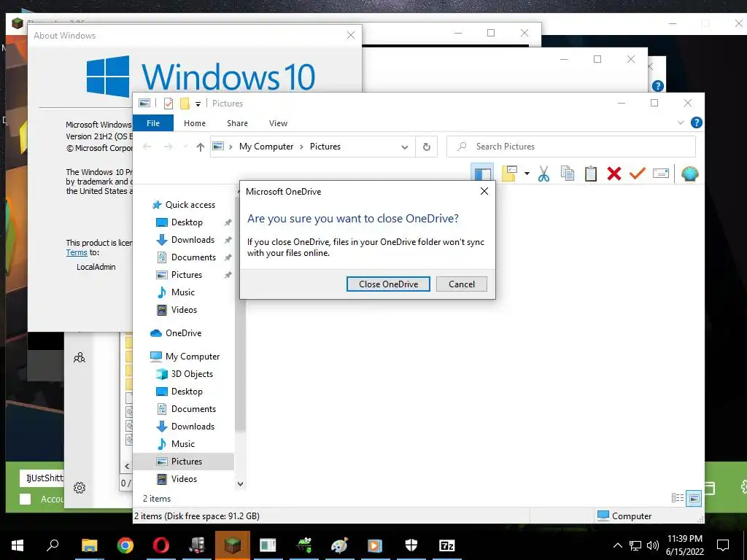Open the Home ribbon tab
Viewport: 747px width, 560px height.
pos(194,122)
